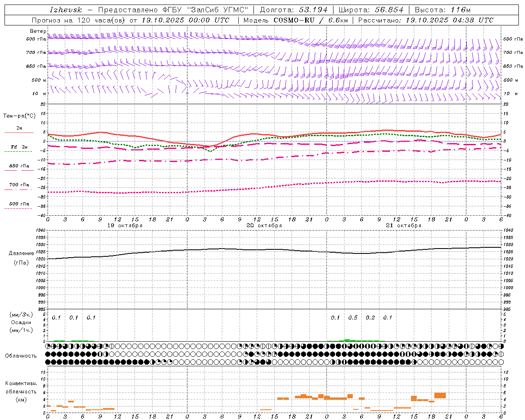Click the (мм/1ч.) units label
This screenshot has width=525, height=420.
tap(21, 330)
